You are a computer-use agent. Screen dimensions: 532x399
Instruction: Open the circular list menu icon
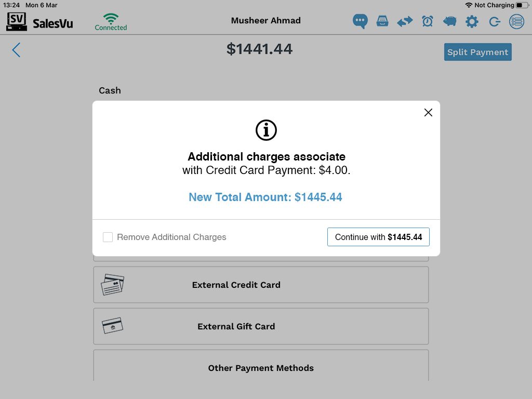point(517,21)
